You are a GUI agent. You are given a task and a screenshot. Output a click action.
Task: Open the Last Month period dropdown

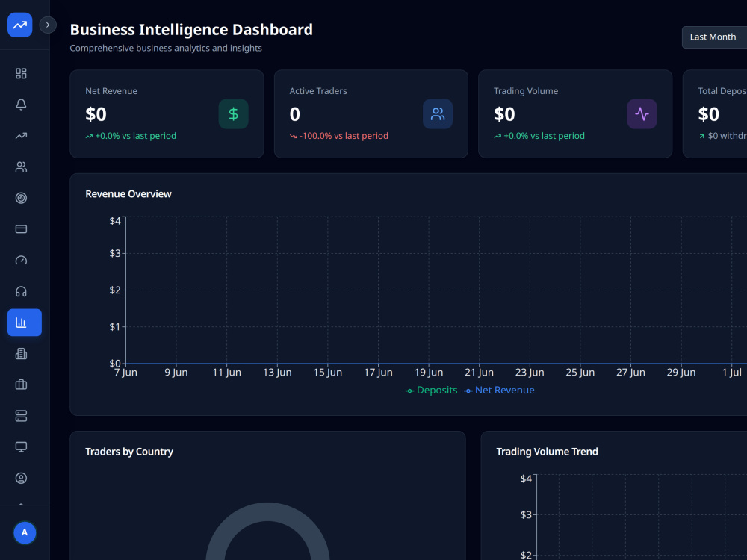pos(715,37)
